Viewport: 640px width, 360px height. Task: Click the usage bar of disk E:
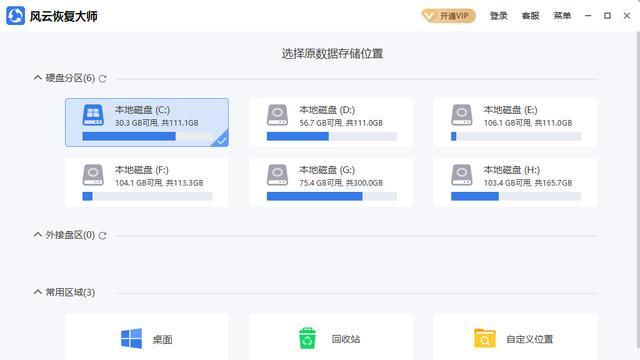(516, 136)
